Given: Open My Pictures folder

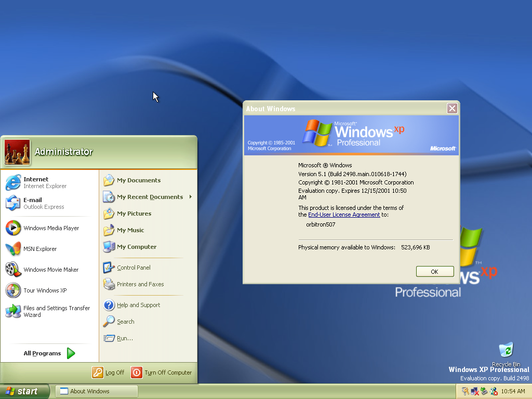Looking at the screenshot, I should (x=148, y=214).
